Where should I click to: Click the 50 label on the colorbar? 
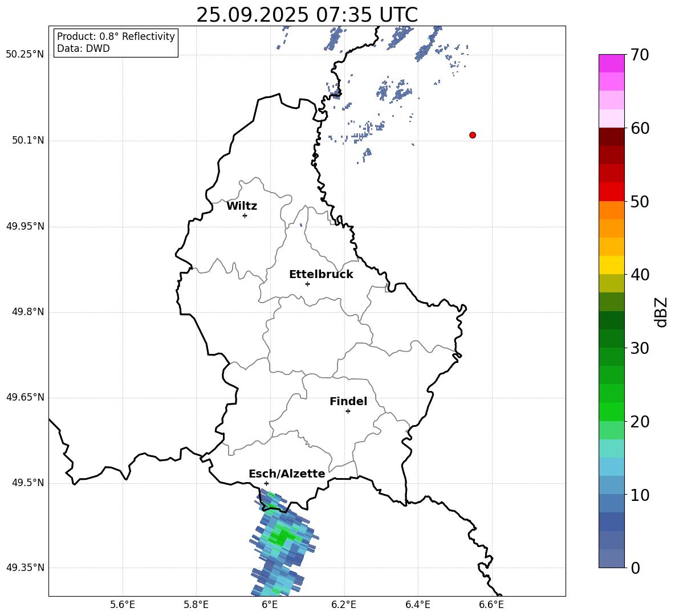click(640, 201)
